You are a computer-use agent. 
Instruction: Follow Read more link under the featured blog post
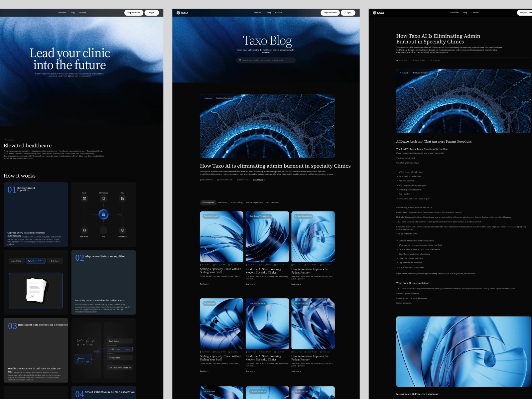(x=259, y=180)
